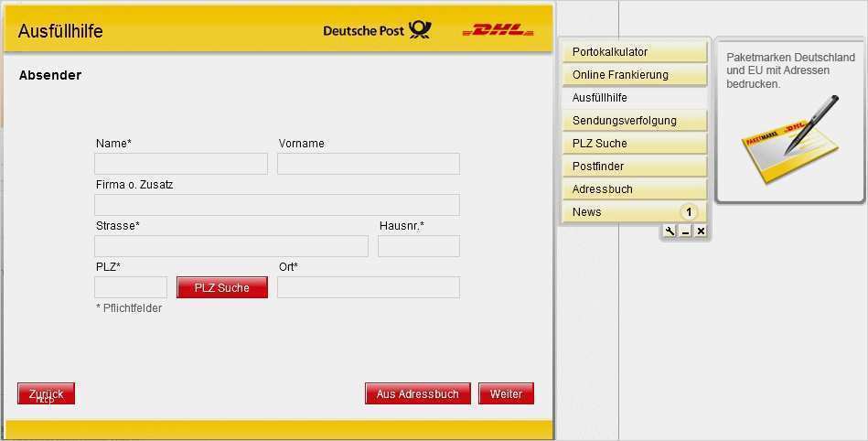The image size is (868, 441).
Task: Open the Portokalkulator menu item
Action: click(635, 52)
